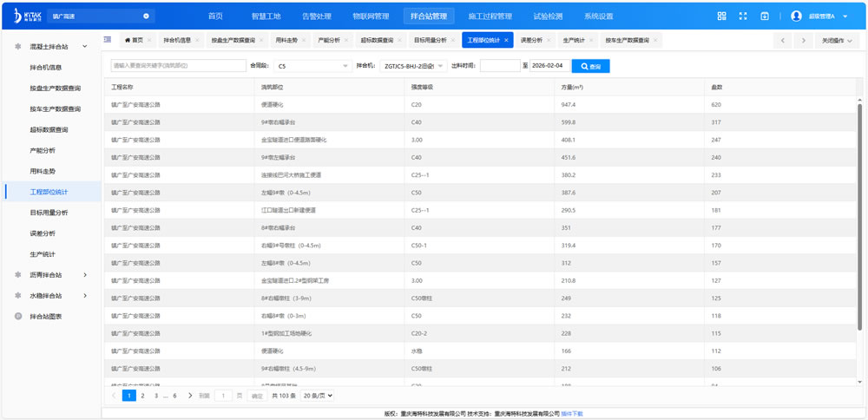Open the 关闭操作 dropdown menu
Viewport: 868px width, 420px height.
pos(838,41)
